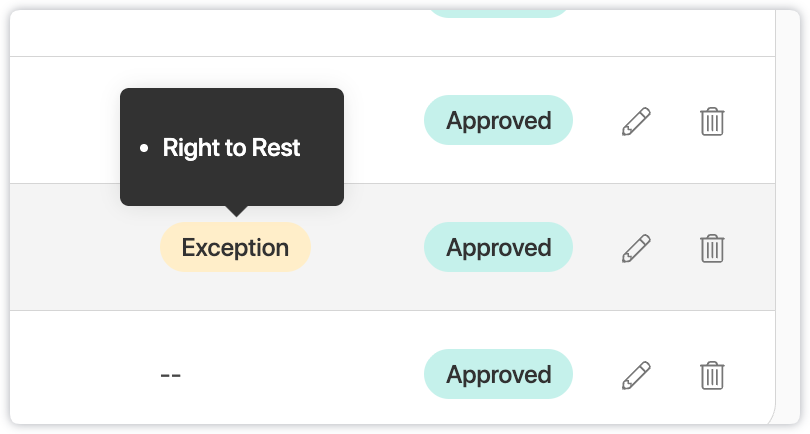Click the yellow Exception badge

pyautogui.click(x=235, y=248)
